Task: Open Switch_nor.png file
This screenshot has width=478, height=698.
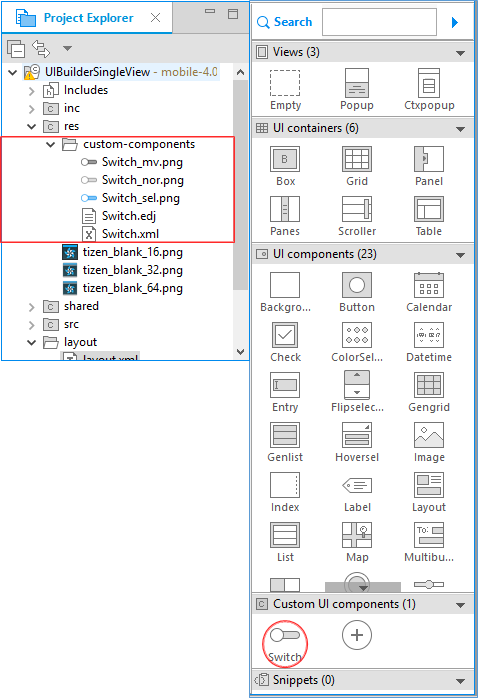Action: pyautogui.click(x=132, y=180)
